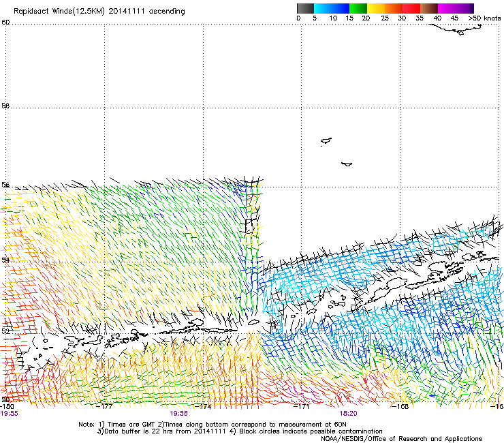Click the -180 longitude axis label

[7, 407]
